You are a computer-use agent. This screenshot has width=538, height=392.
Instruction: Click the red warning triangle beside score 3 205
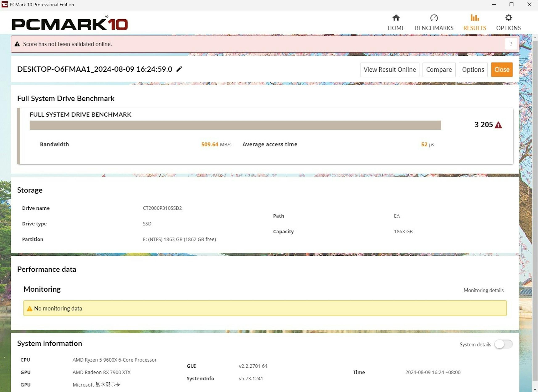click(x=498, y=125)
